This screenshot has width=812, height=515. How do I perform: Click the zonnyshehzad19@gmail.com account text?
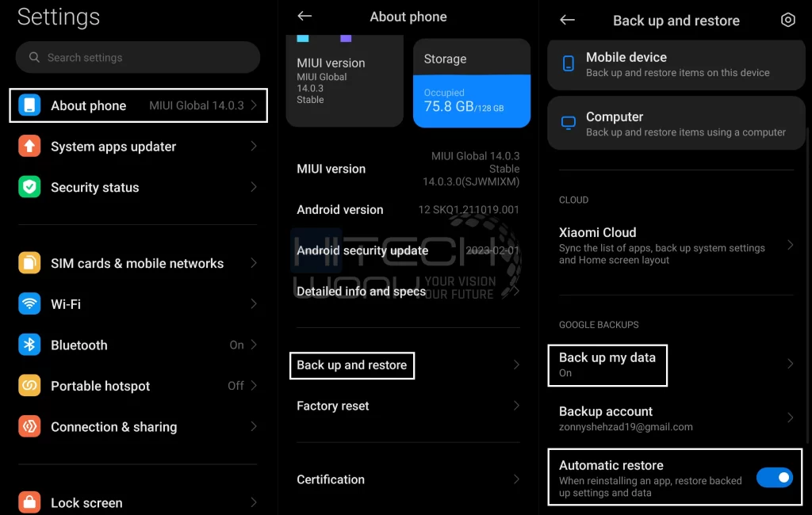click(626, 427)
